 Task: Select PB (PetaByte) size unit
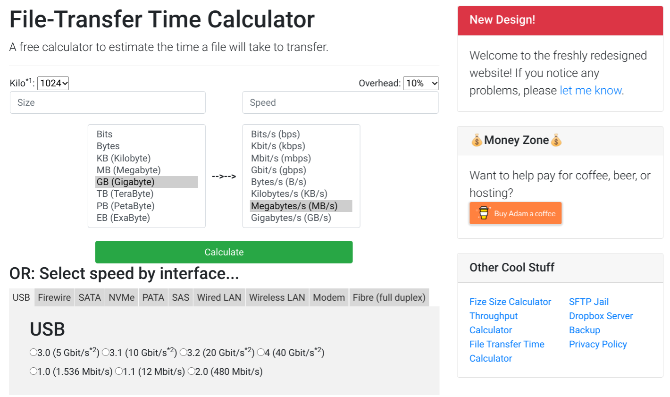[x=147, y=206]
